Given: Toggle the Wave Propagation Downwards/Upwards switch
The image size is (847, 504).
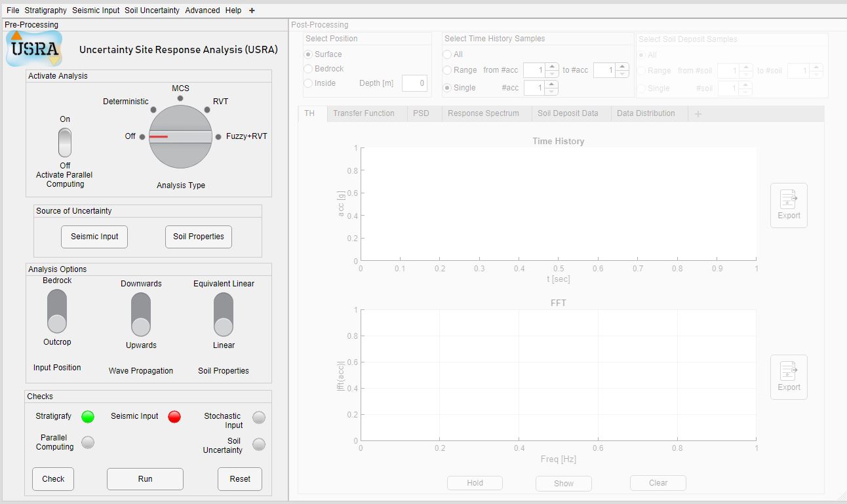Looking at the screenshot, I should 141,315.
